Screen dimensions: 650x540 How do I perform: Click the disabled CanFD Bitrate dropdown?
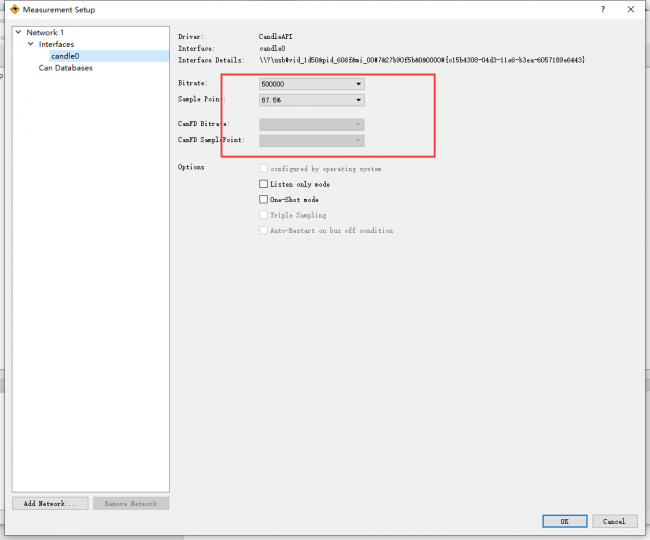pos(312,125)
